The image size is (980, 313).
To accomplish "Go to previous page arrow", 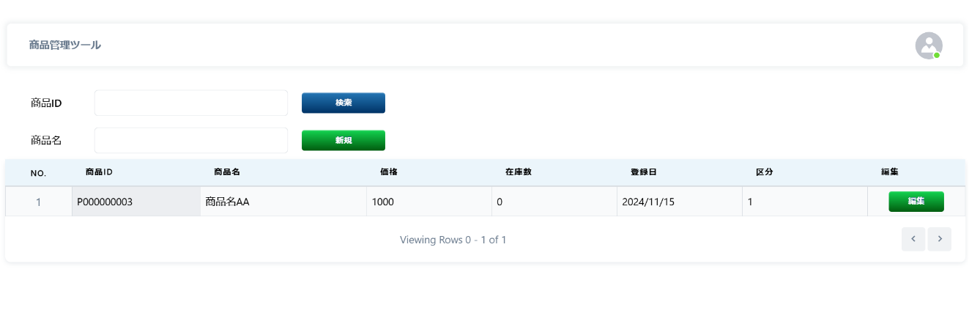I will coord(913,239).
